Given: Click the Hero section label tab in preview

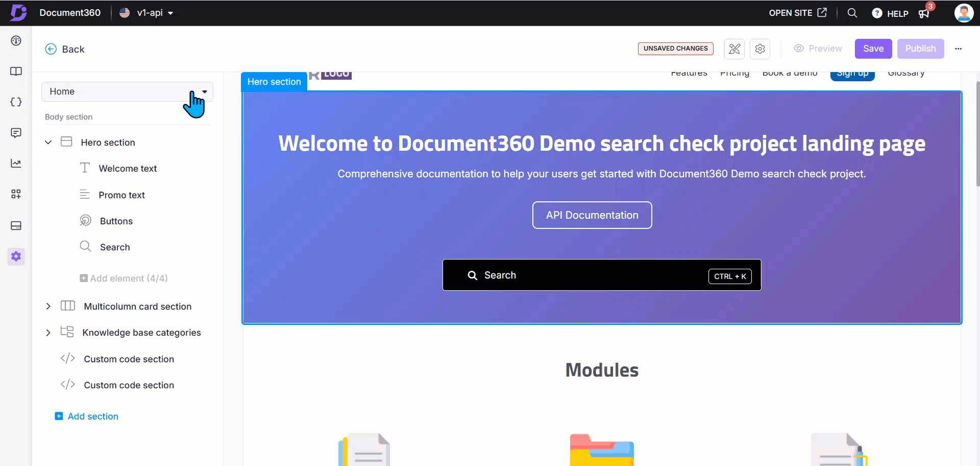Looking at the screenshot, I should pyautogui.click(x=274, y=82).
